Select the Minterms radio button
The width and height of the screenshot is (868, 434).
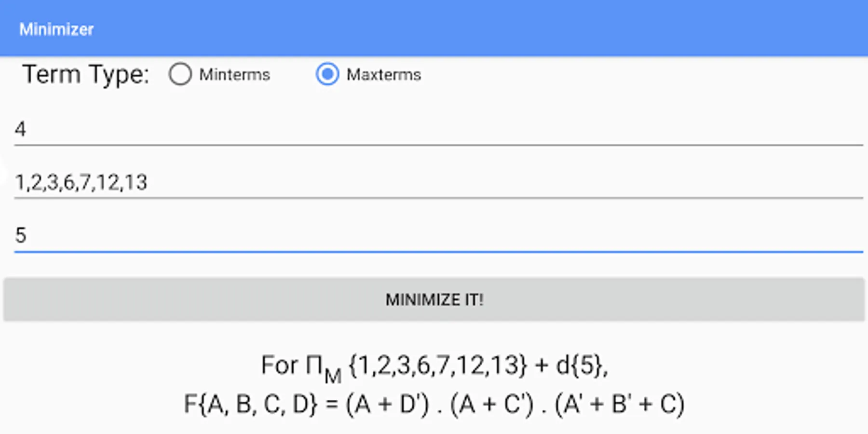coord(180,75)
